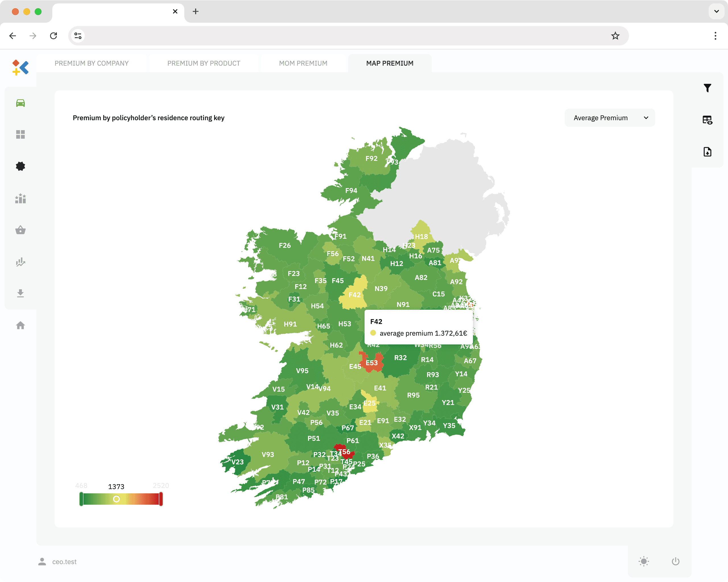Select the dark badge icon in sidebar

click(20, 166)
